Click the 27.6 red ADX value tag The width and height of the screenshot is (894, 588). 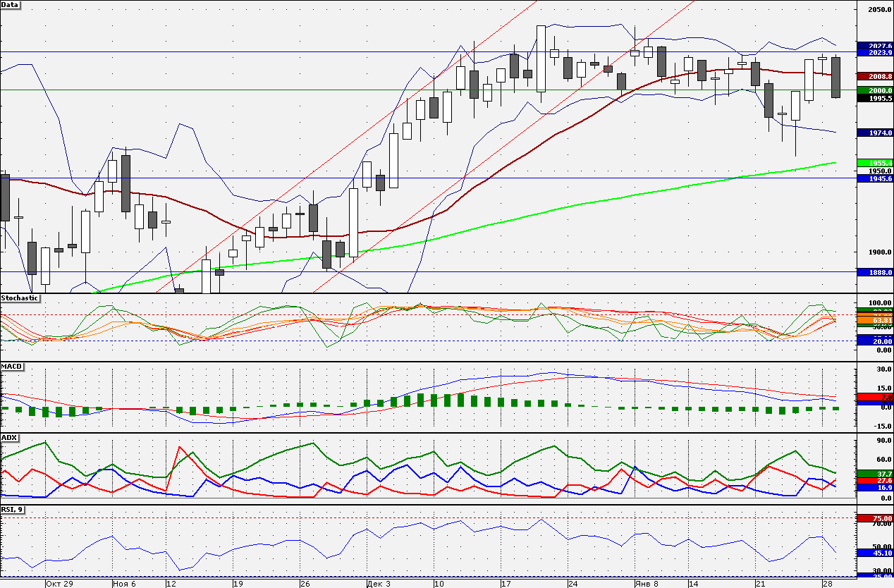tap(875, 480)
